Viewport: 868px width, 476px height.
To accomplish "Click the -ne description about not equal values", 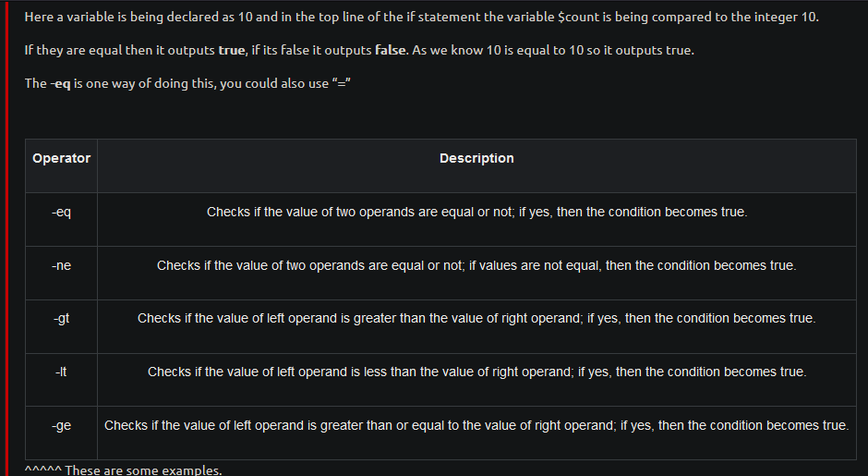I will (476, 266).
